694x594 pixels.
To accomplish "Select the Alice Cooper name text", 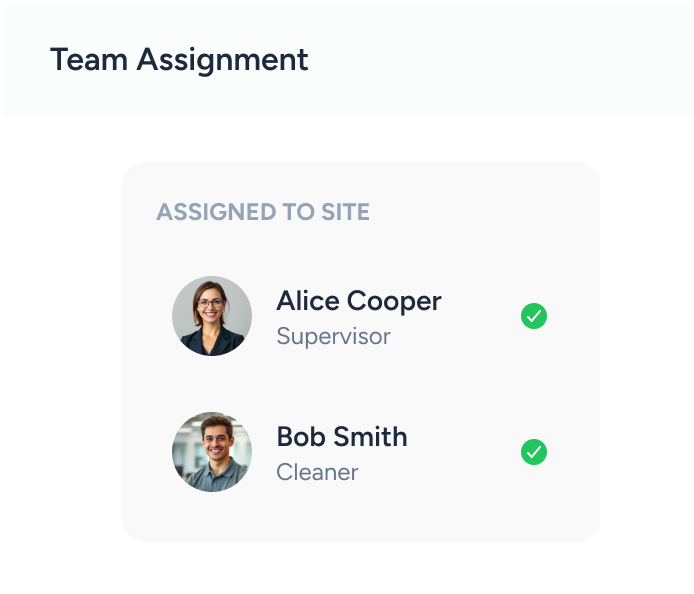I will (358, 301).
